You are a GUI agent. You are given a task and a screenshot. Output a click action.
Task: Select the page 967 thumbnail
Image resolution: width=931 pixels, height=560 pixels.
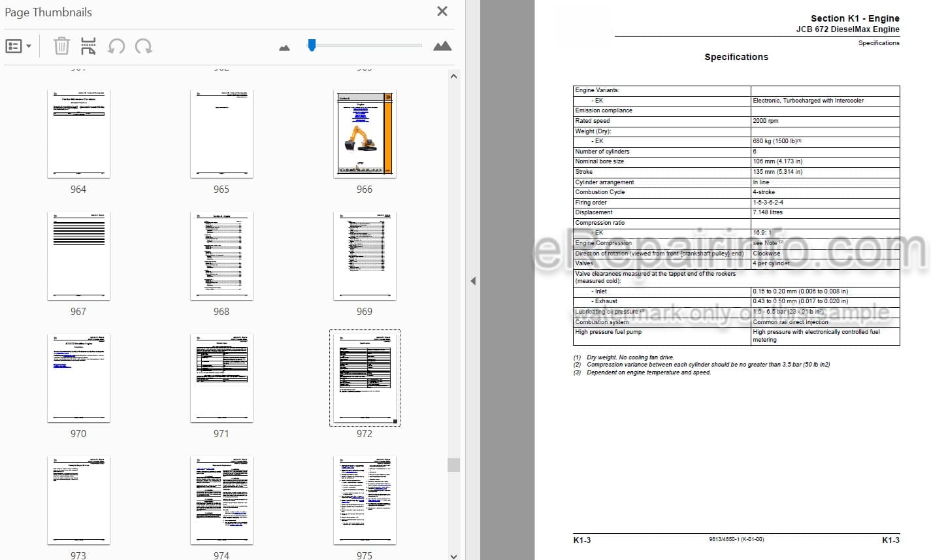pos(78,256)
